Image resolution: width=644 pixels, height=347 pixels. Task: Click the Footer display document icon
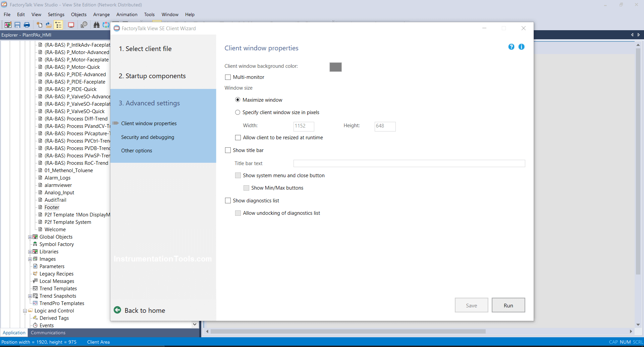[40, 207]
